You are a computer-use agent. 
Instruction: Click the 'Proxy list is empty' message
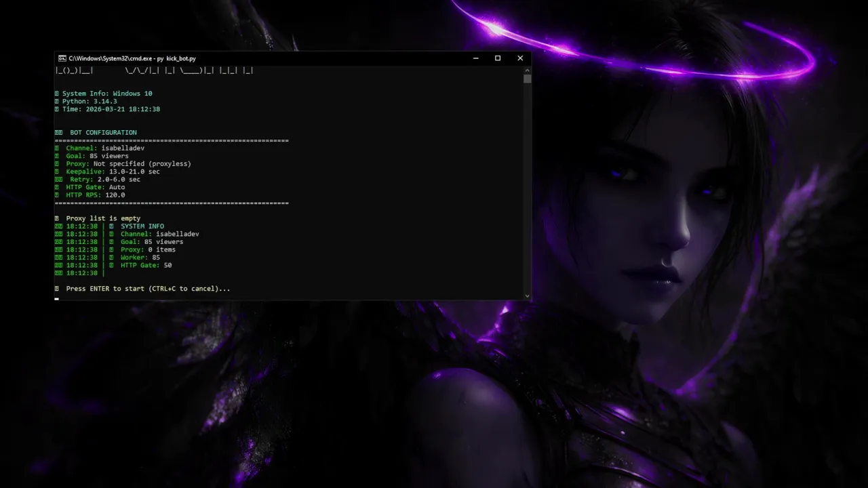point(98,218)
